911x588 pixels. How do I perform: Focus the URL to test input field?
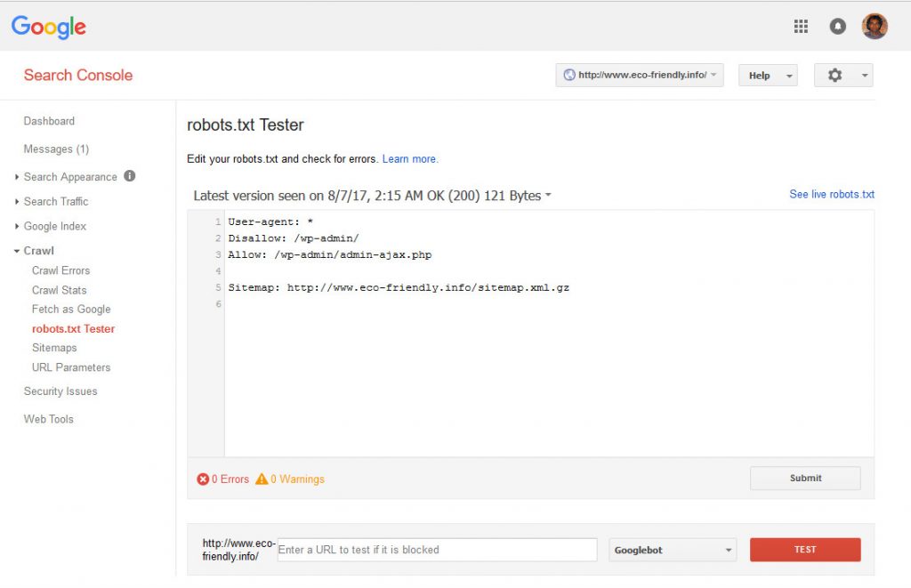click(437, 550)
